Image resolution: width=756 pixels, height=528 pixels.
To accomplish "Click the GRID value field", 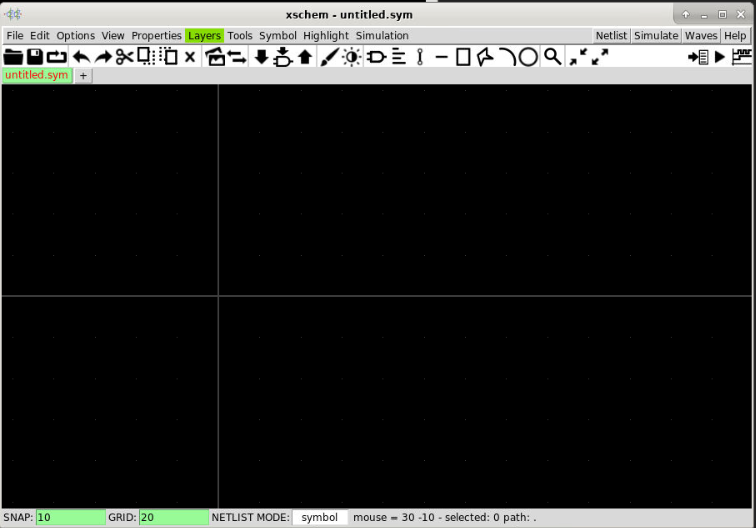I will (x=174, y=517).
